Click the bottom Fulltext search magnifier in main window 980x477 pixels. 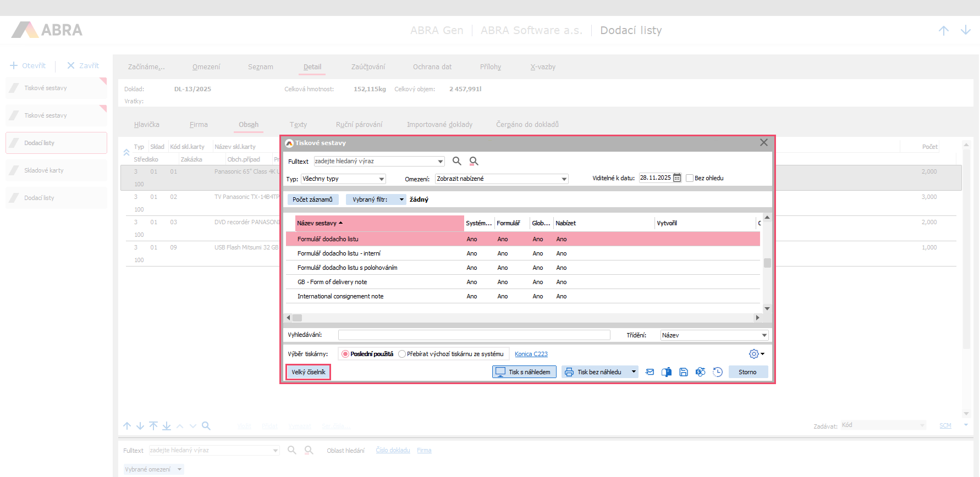292,450
